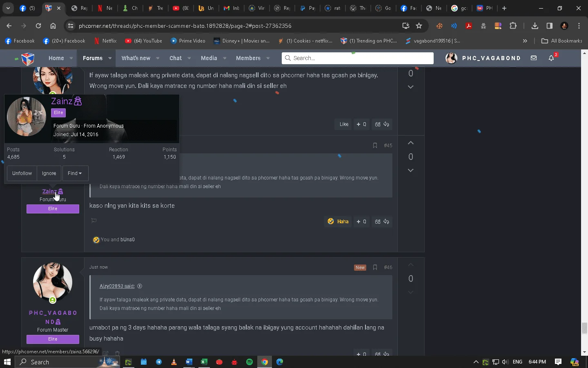Open the Chrome three-dot menu
This screenshot has width=588, height=368.
coord(579,26)
